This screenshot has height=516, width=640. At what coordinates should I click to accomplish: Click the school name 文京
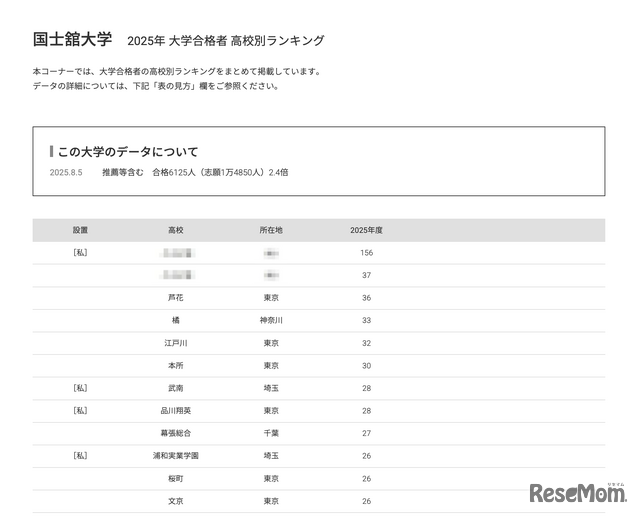coord(176,501)
